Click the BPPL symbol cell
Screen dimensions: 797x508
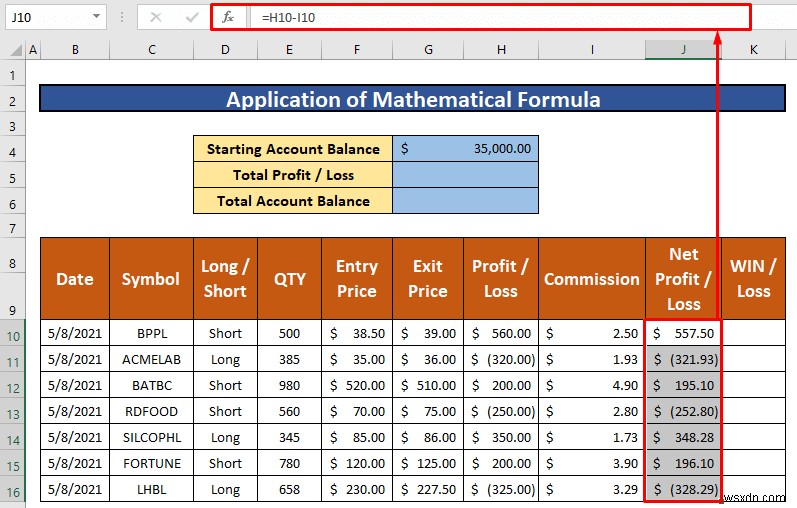click(x=151, y=333)
